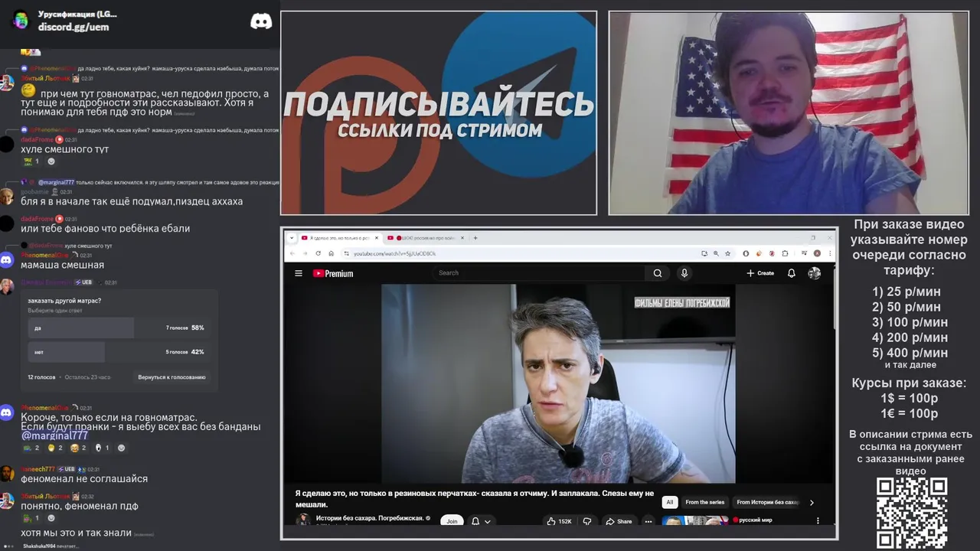Click the 'мамаша смешная' message text
This screenshot has width=980, height=551.
[62, 265]
